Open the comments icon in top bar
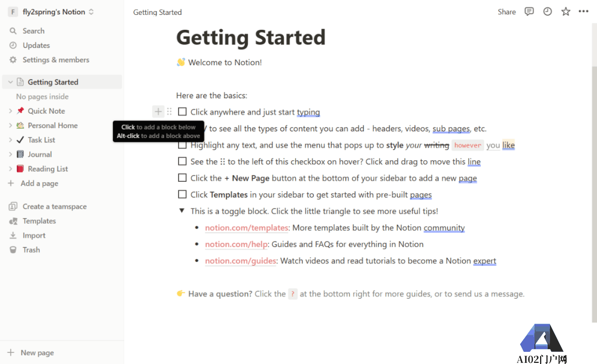Screen dimensions: 597x364 529,12
